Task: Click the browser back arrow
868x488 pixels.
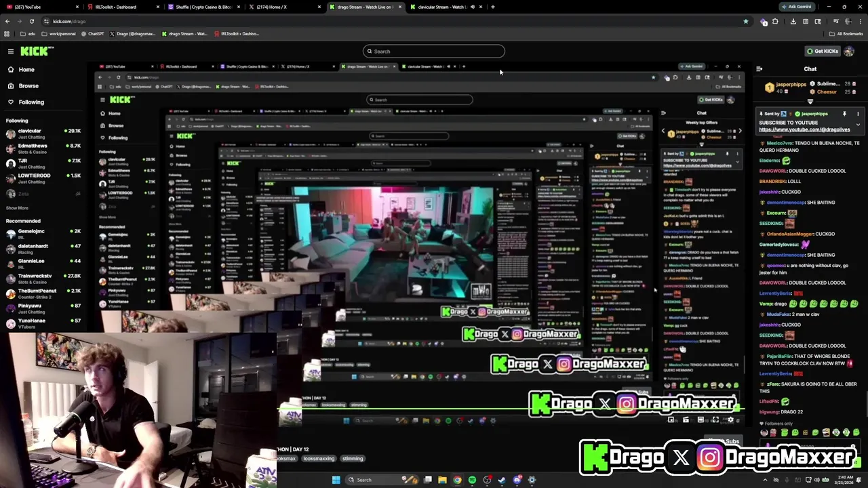Action: click(x=7, y=22)
